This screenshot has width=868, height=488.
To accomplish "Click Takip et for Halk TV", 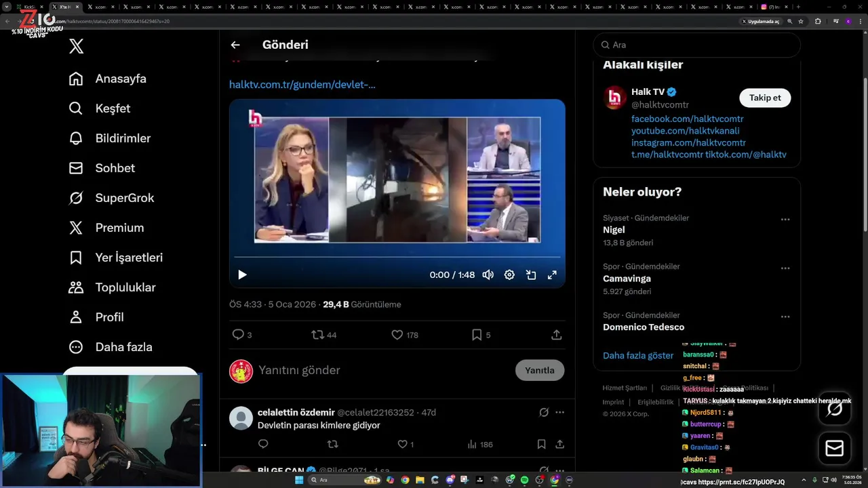I will (x=765, y=98).
